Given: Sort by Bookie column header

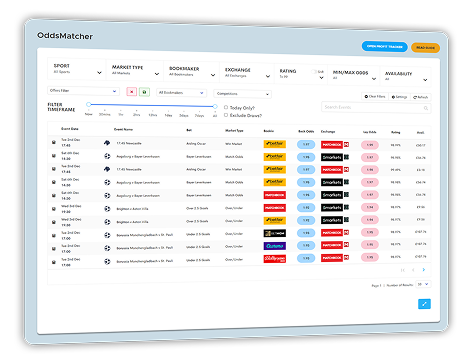Looking at the screenshot, I should (x=269, y=131).
